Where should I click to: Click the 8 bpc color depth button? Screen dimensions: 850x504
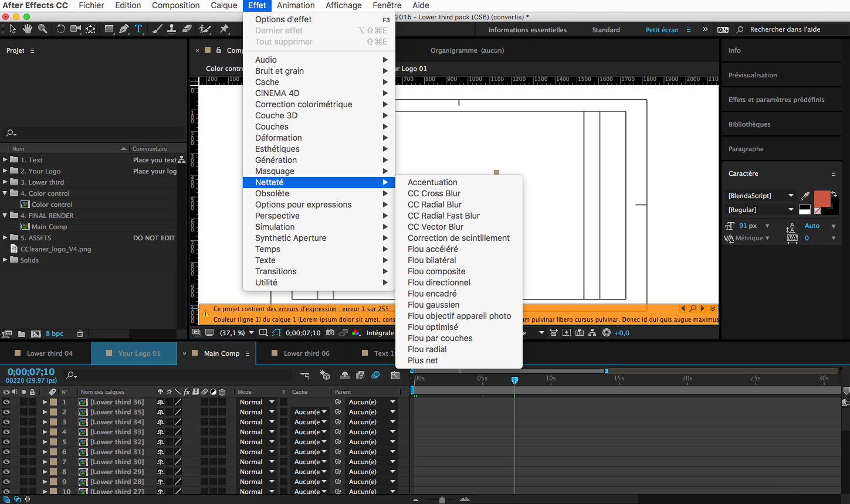55,334
